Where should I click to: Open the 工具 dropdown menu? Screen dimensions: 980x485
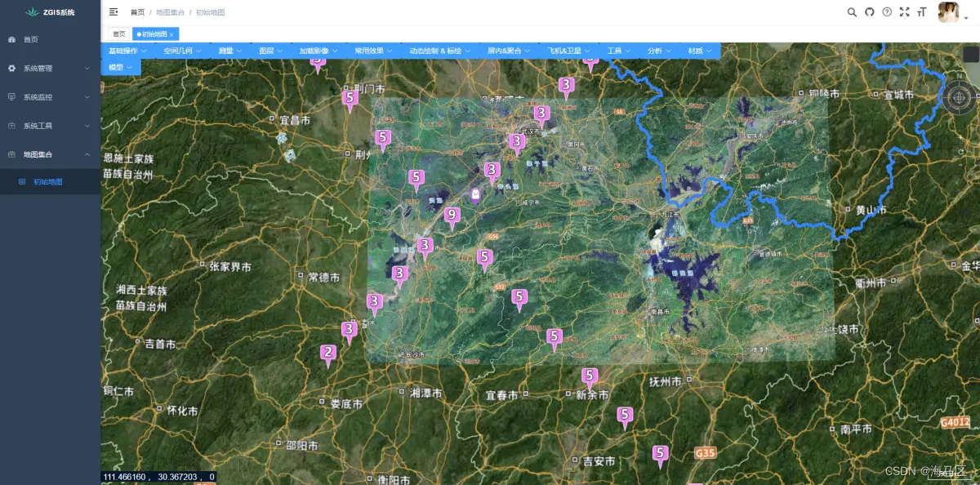pos(619,51)
